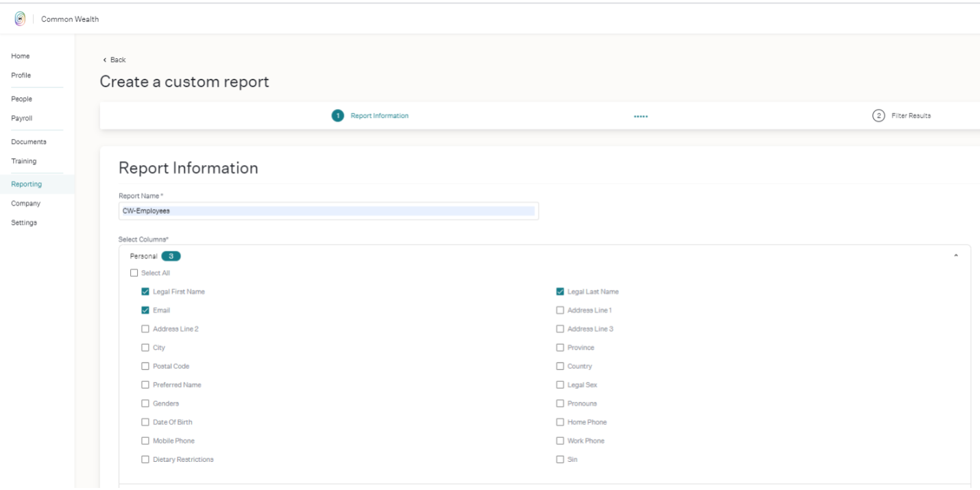Open the People section in sidebar
This screenshot has width=980, height=490.
click(x=21, y=99)
